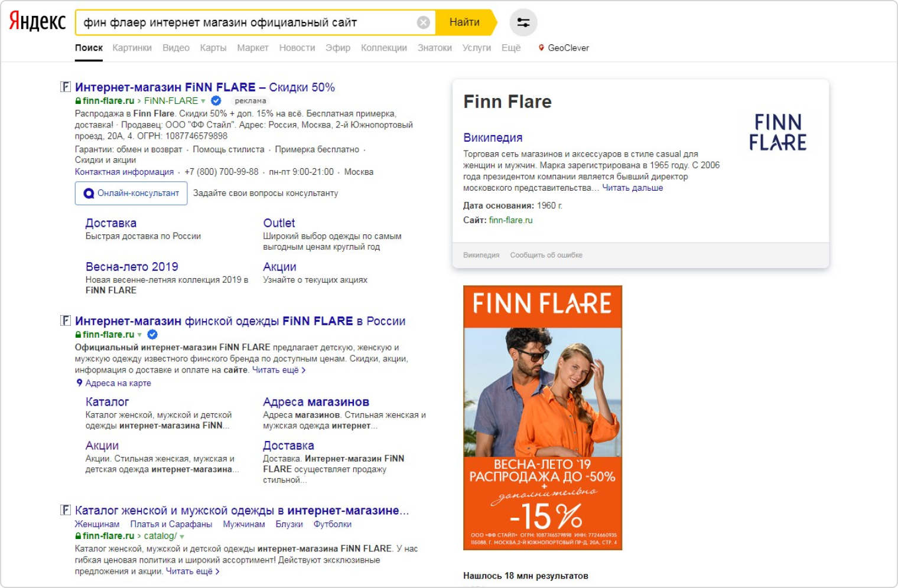Select the Поиск tab
Image resolution: width=898 pixels, height=588 pixels.
(x=89, y=48)
